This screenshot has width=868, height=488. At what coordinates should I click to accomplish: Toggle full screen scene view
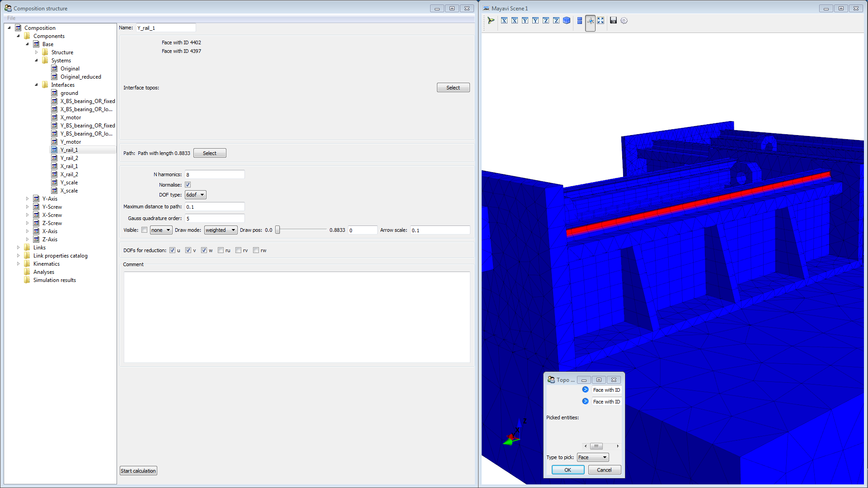coord(601,20)
